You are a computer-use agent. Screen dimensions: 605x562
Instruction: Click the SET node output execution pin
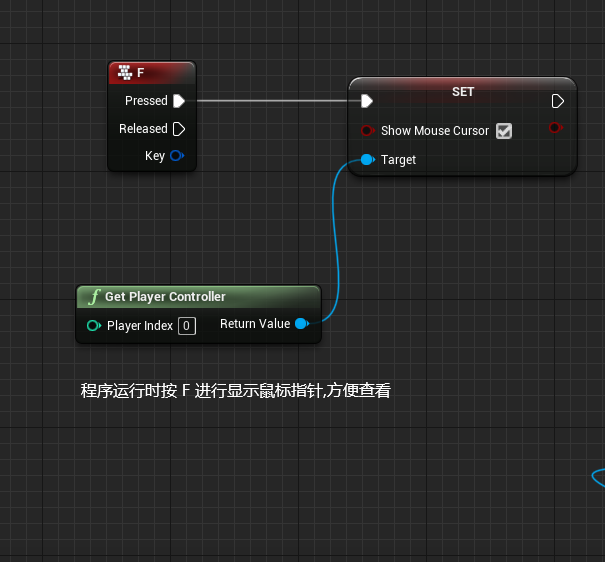point(558,101)
